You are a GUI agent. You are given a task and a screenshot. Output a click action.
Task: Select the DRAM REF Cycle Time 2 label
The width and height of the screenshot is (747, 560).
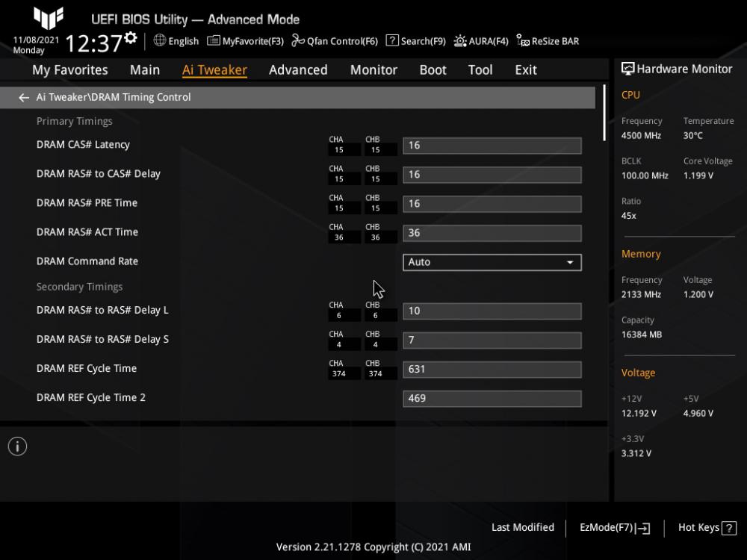(x=91, y=398)
